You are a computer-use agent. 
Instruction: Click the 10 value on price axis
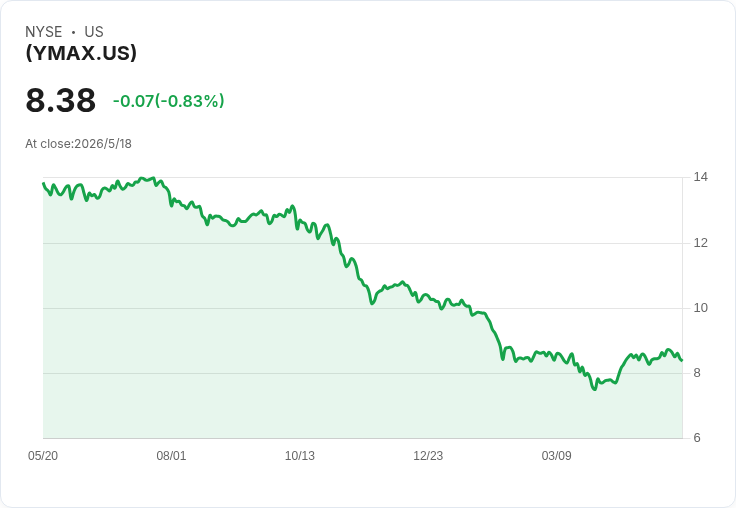[700, 308]
